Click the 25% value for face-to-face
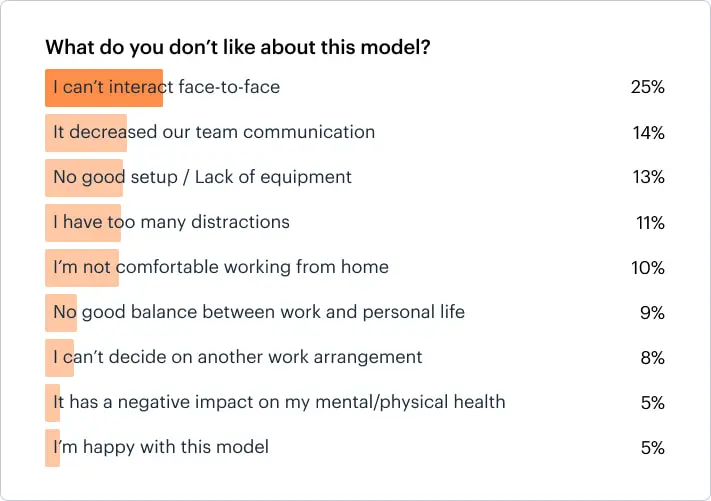 (647, 87)
